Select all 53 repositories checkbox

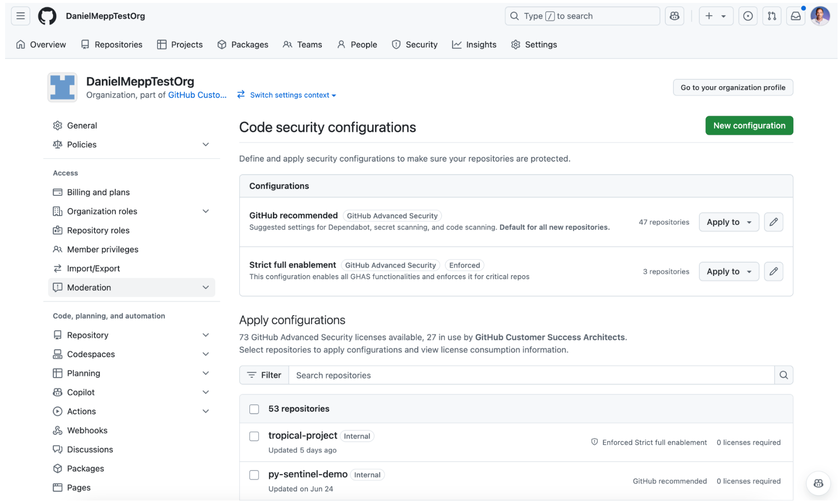tap(254, 409)
